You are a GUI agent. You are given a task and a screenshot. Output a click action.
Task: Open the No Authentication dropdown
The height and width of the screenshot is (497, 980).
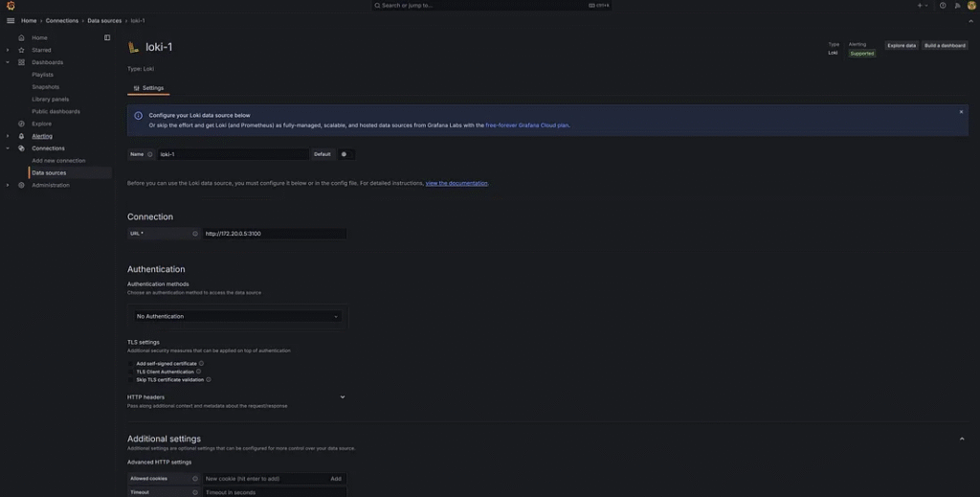[x=237, y=316]
